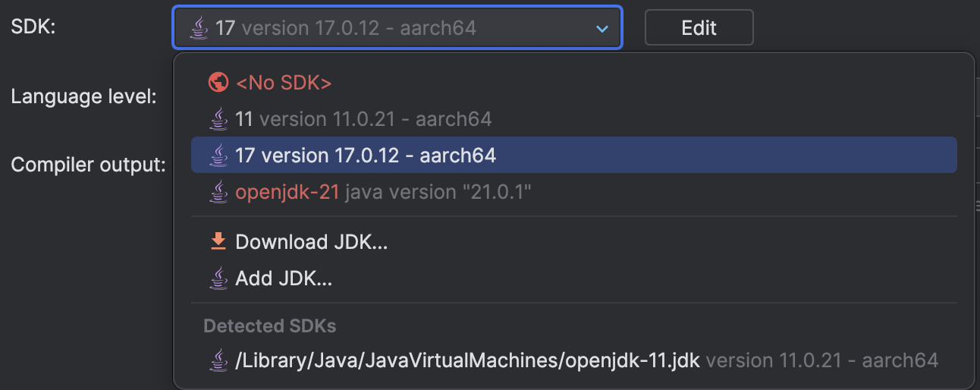The height and width of the screenshot is (390, 980).
Task: Collapse the SDK dropdown using its chevron
Action: point(602,29)
